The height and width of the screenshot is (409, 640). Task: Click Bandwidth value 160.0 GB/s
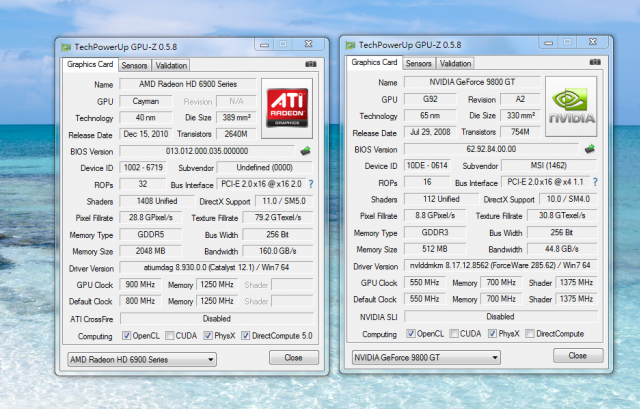[278, 251]
